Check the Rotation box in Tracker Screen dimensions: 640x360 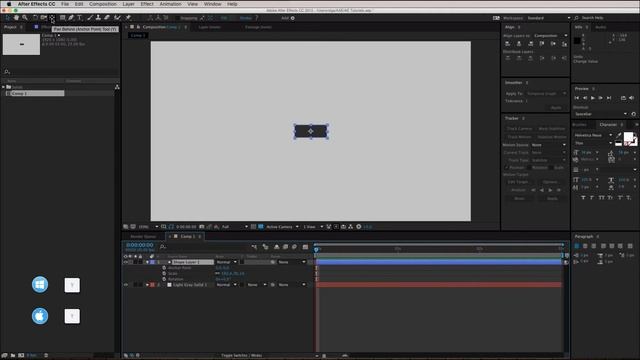529,167
